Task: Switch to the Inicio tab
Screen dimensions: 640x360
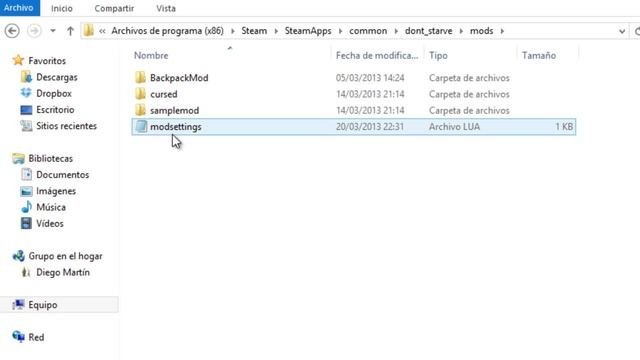Action: coord(62,8)
